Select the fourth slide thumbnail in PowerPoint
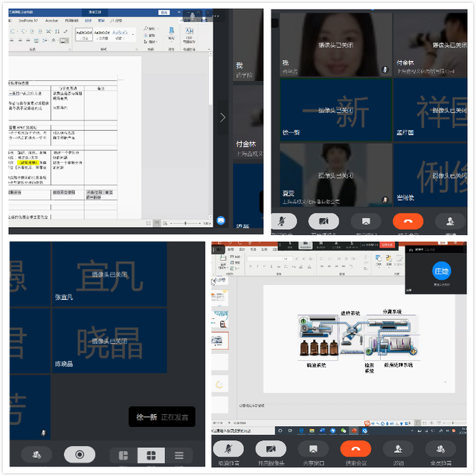The image size is (476, 476). 221,339
